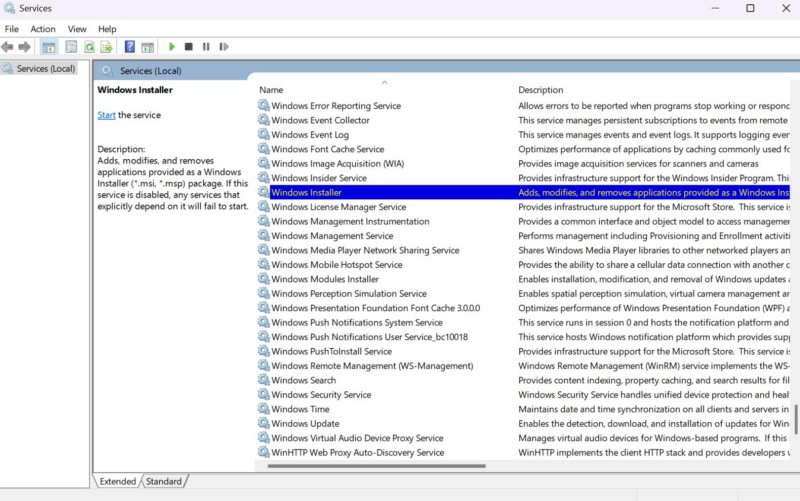Toggle Show/Hide Console Tree icon
800x501 pixels.
pyautogui.click(x=48, y=47)
